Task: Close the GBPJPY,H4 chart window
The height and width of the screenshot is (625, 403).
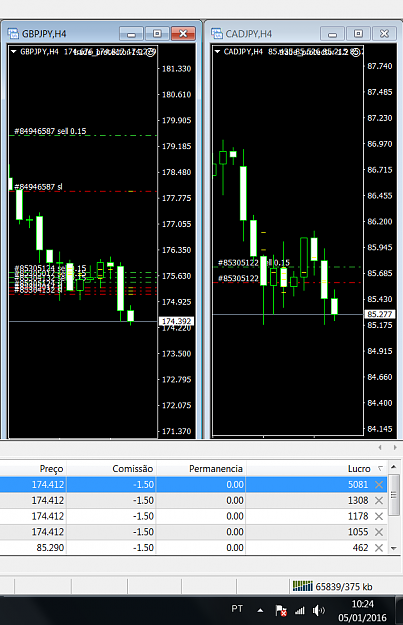Action: pyautogui.click(x=183, y=34)
